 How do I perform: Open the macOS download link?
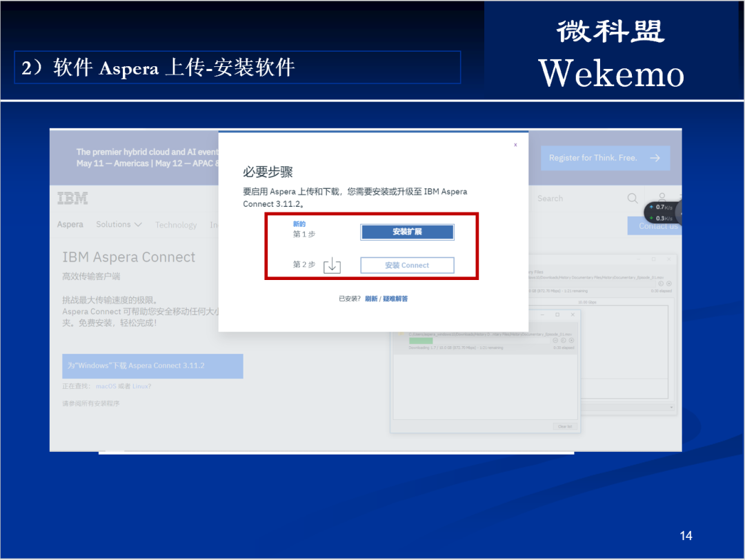click(x=106, y=386)
